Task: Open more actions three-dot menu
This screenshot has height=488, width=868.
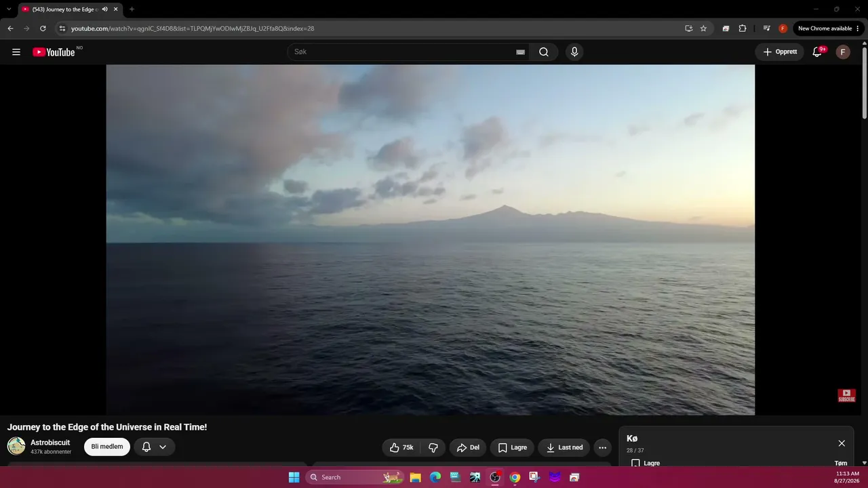Action: point(602,447)
